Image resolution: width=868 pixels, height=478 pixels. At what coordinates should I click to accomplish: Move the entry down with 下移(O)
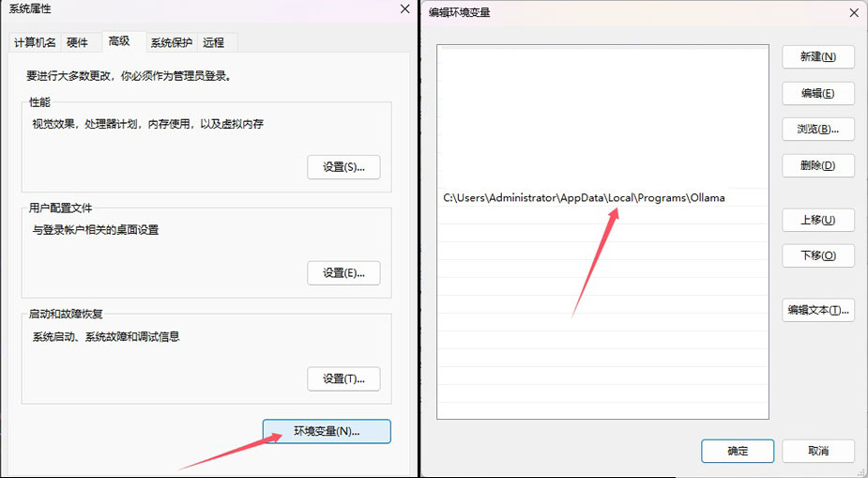[818, 255]
